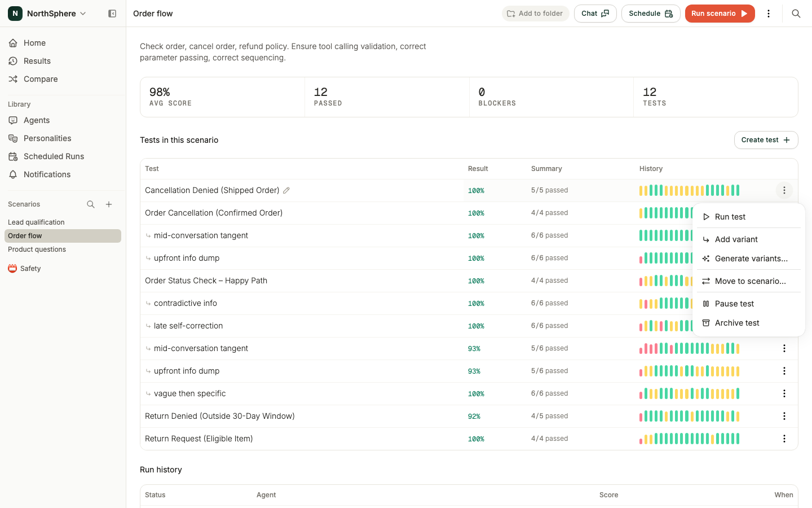
Task: Open actions menu for Return Denied row
Action: pos(784,416)
